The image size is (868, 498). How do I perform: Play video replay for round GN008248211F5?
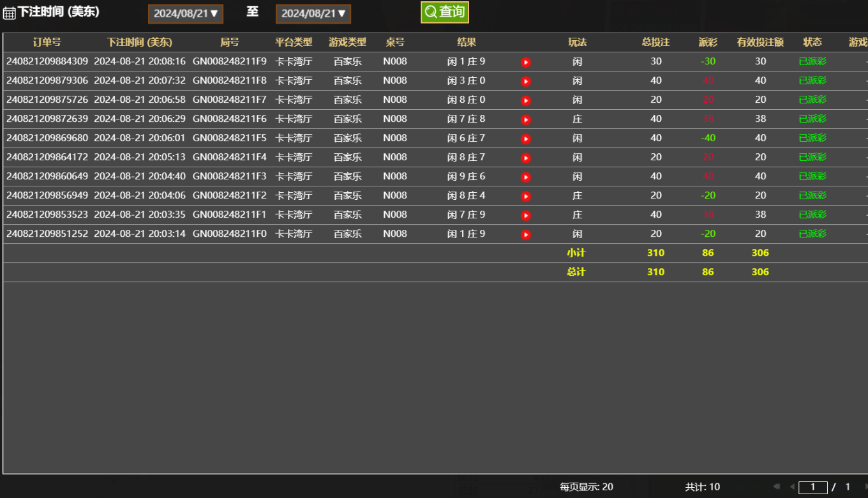[525, 139]
